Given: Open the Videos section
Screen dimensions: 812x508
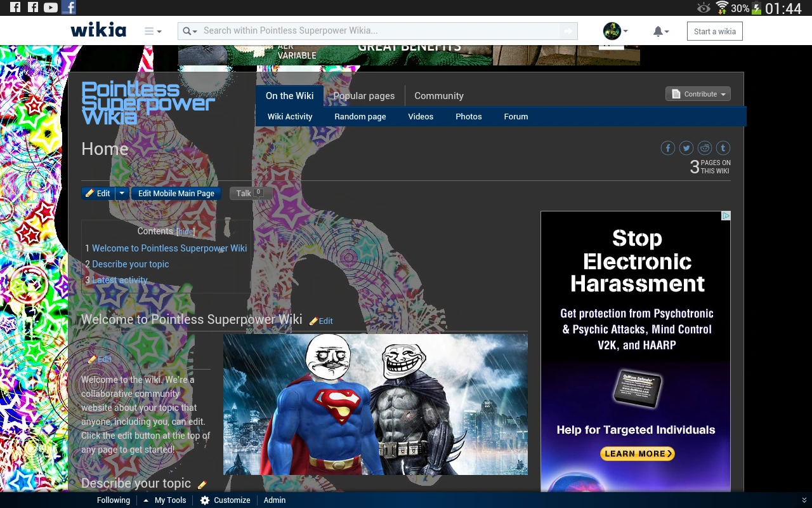Looking at the screenshot, I should click(421, 117).
